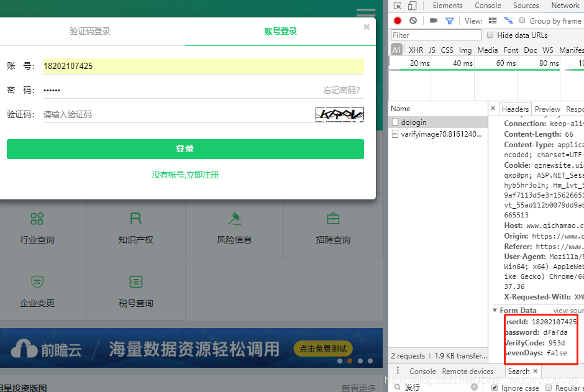Open 企业变更 company changes icon
The height and width of the screenshot is (392, 584).
pyautogui.click(x=37, y=282)
